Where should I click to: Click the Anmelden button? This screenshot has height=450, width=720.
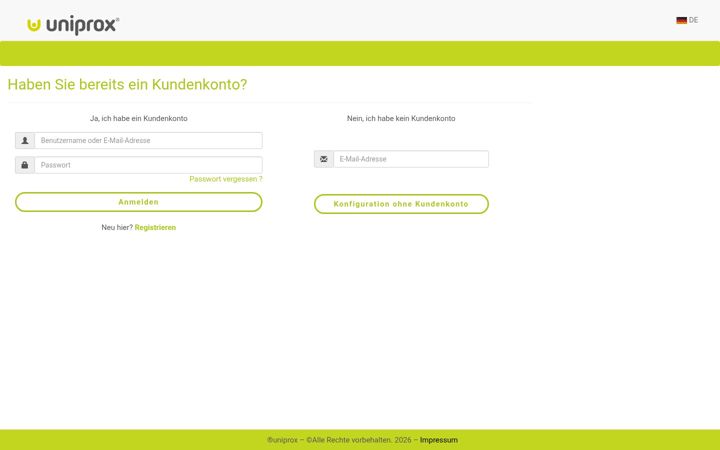tap(139, 202)
